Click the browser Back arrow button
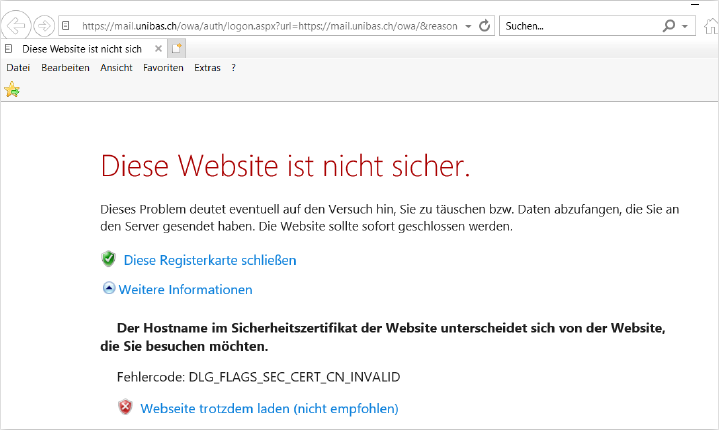Viewport: 719px width, 430px height. [18, 25]
